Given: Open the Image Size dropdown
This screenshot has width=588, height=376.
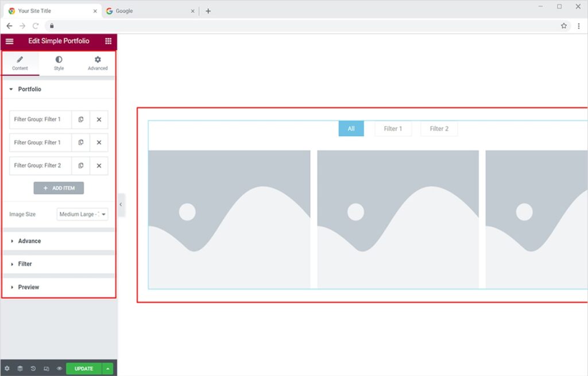Looking at the screenshot, I should [x=82, y=214].
